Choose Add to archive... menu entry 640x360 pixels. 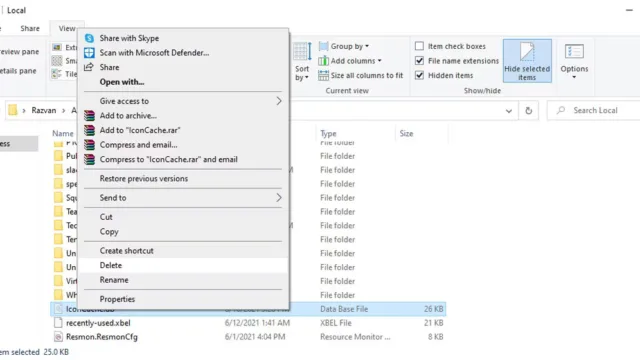coord(182,116)
